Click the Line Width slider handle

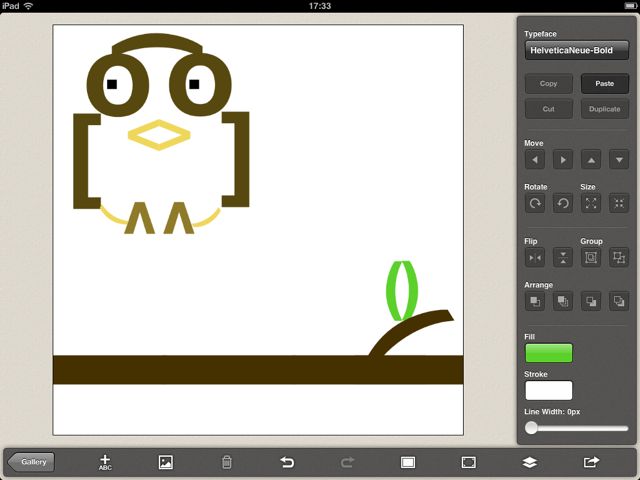point(531,428)
